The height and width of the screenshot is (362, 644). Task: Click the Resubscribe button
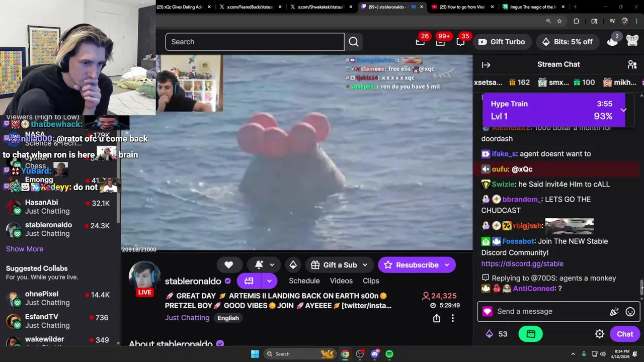click(x=412, y=265)
